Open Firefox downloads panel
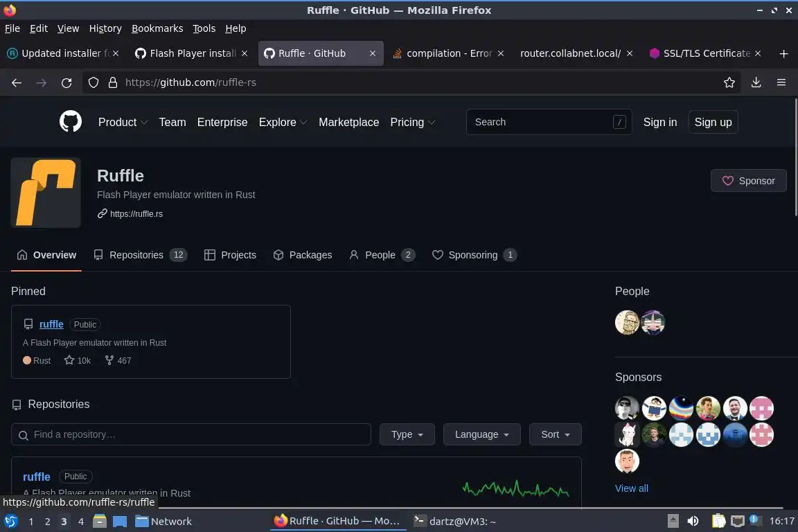 756,82
